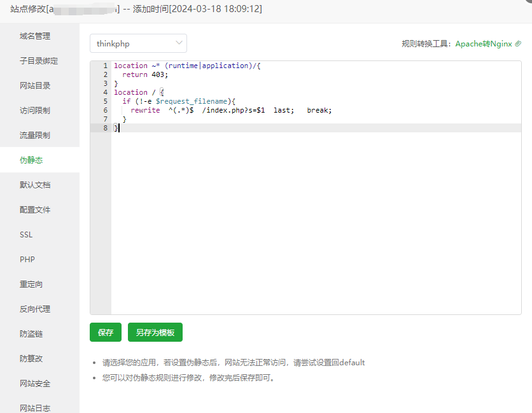This screenshot has height=413, width=532.
Task: Select the PHP tab in sidebar
Action: point(27,260)
